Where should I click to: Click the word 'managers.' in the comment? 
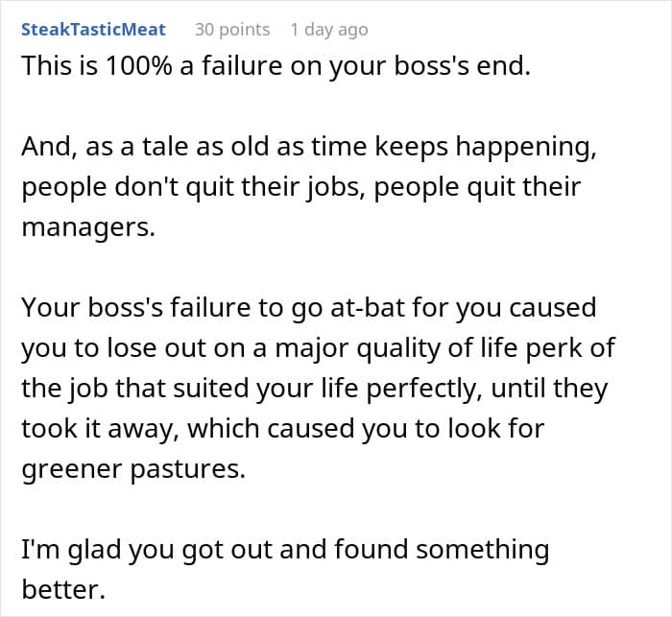(x=88, y=227)
